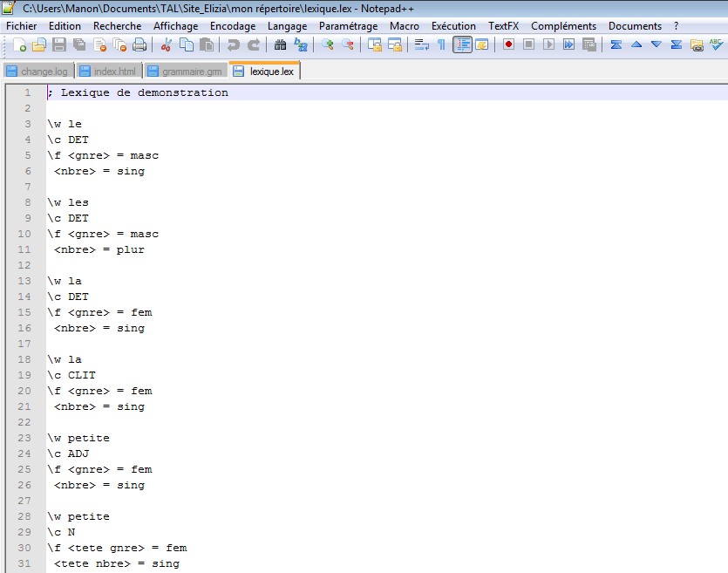Image resolution: width=728 pixels, height=573 pixels.
Task: Play back the recorded macro
Action: [x=548, y=44]
